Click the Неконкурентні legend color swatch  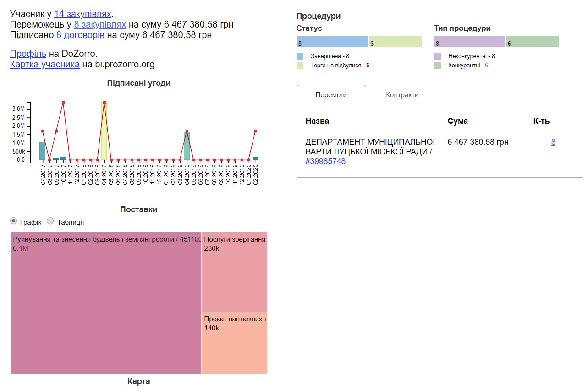click(x=438, y=56)
